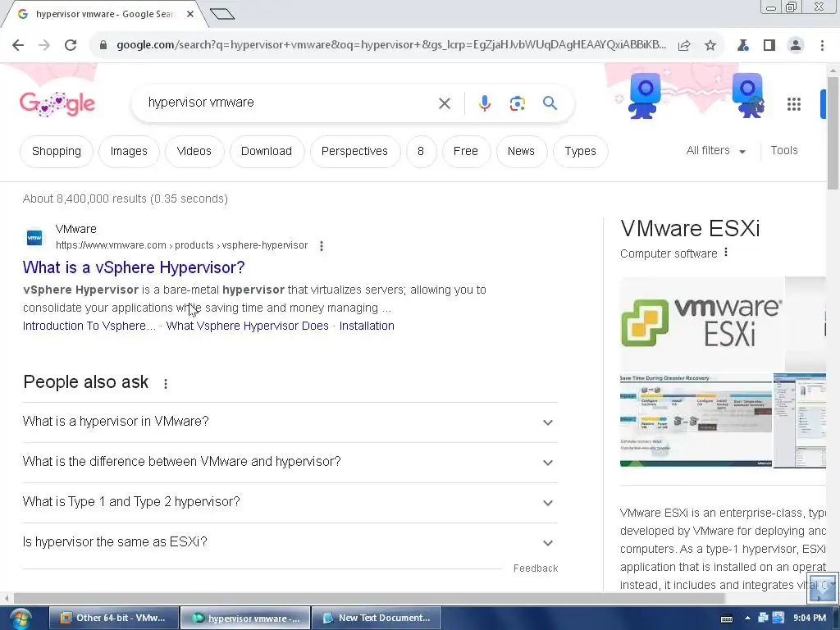840x630 pixels.
Task: Open the Chrome profile avatar
Action: click(x=796, y=46)
